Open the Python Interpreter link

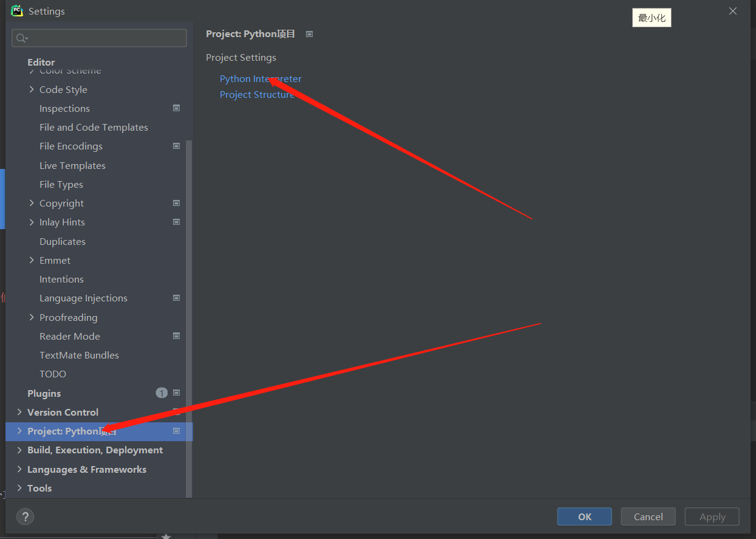click(261, 79)
